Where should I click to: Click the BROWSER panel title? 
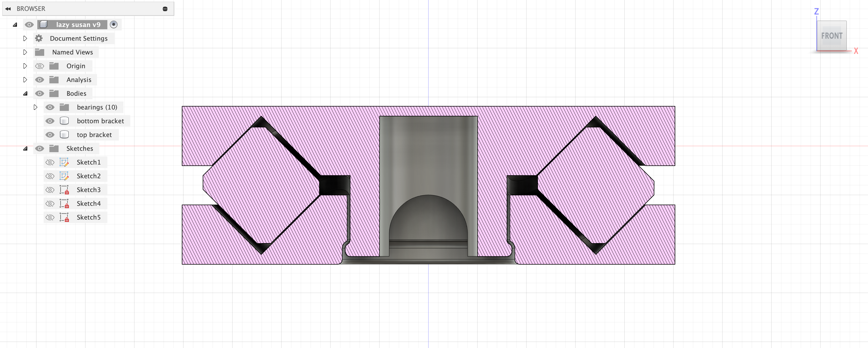click(31, 9)
